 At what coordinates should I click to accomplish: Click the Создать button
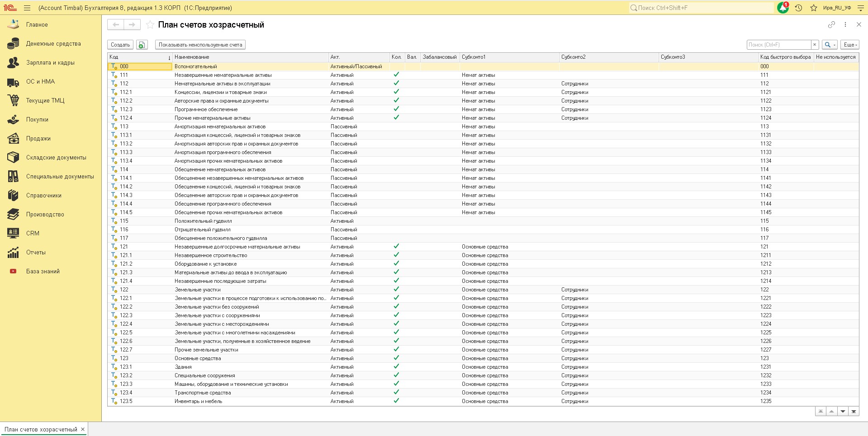click(x=120, y=45)
